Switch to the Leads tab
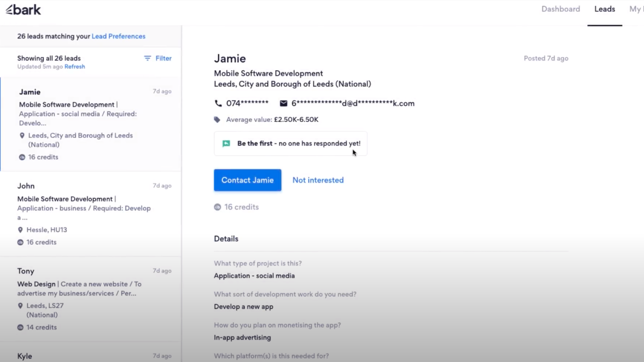 (x=605, y=9)
